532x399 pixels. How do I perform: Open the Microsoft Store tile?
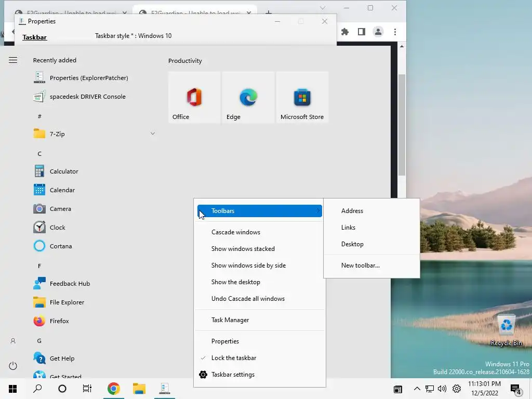[302, 97]
